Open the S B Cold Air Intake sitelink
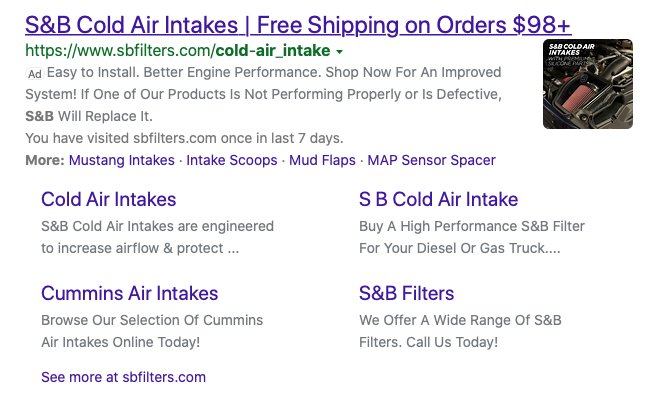The width and height of the screenshot is (655, 402). 439,199
